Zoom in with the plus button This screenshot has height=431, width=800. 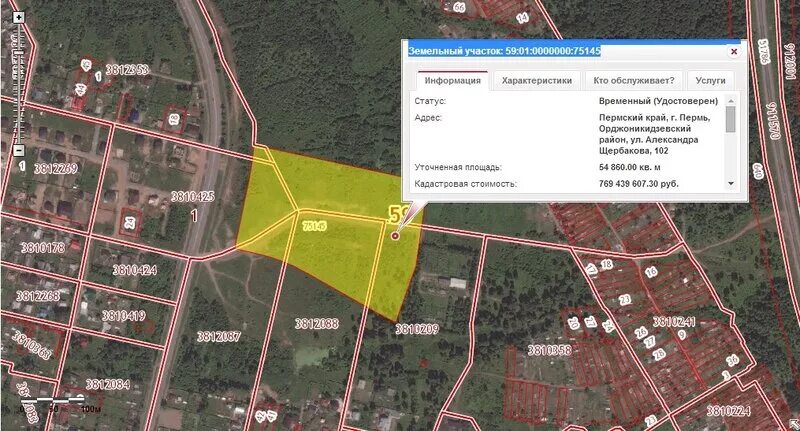19,18
